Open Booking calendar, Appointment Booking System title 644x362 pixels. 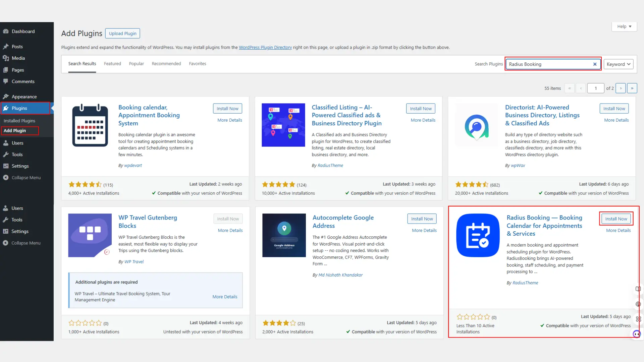tap(149, 115)
